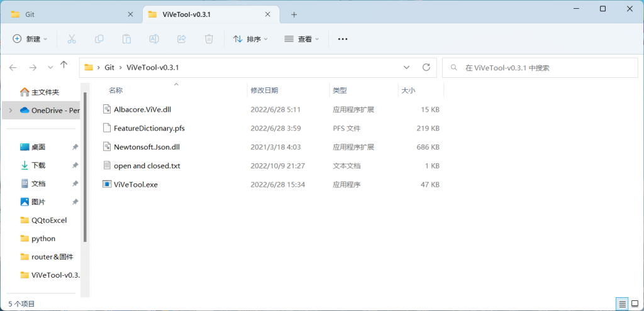Open the 查看 view dropdown

click(301, 39)
